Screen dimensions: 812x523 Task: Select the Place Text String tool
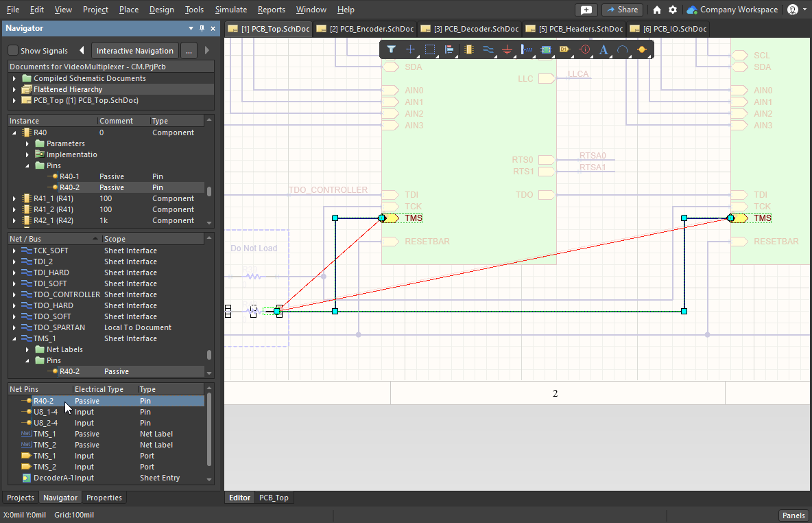tap(604, 49)
